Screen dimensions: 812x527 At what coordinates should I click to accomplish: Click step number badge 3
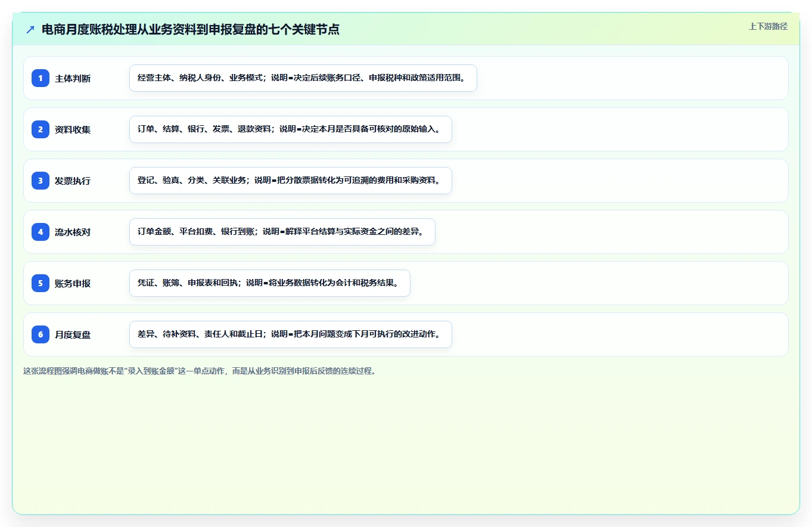click(41, 181)
